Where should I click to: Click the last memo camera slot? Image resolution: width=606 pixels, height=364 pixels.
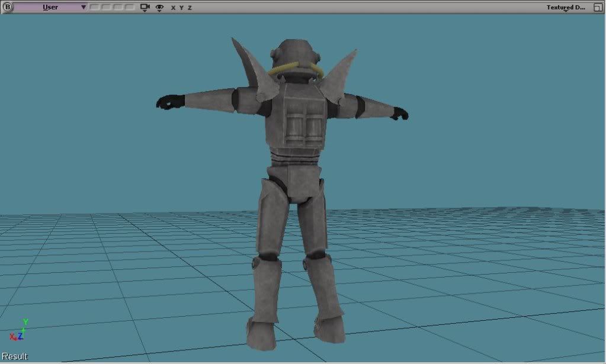tap(130, 7)
